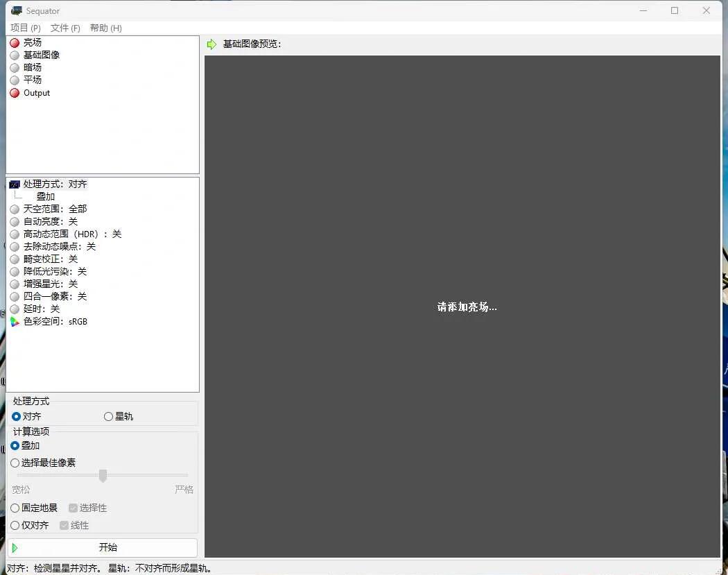Viewport: 728px width, 575px height.
Task: Click the gray icon beside 暗场
Action: (15, 68)
